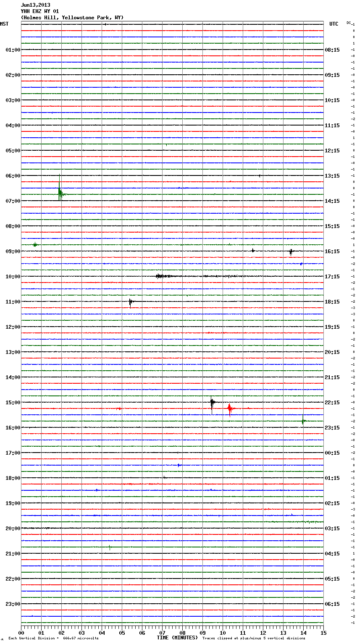Click minute 12 on the bottom axis
The image size is (357, 644).
point(263,633)
